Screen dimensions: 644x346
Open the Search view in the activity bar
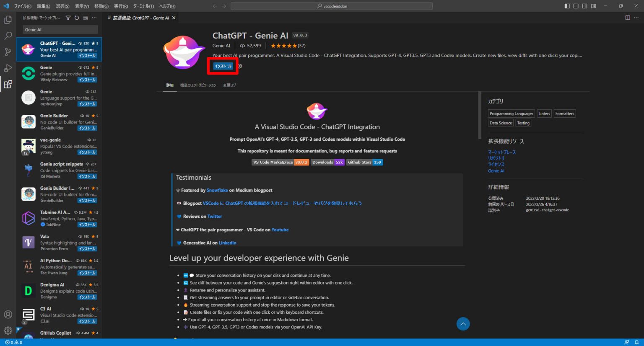click(x=8, y=36)
